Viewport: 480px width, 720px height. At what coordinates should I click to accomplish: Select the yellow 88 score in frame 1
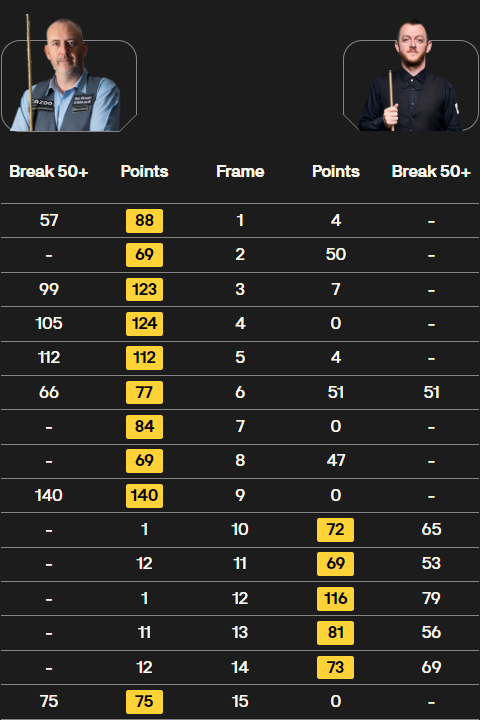(x=144, y=220)
